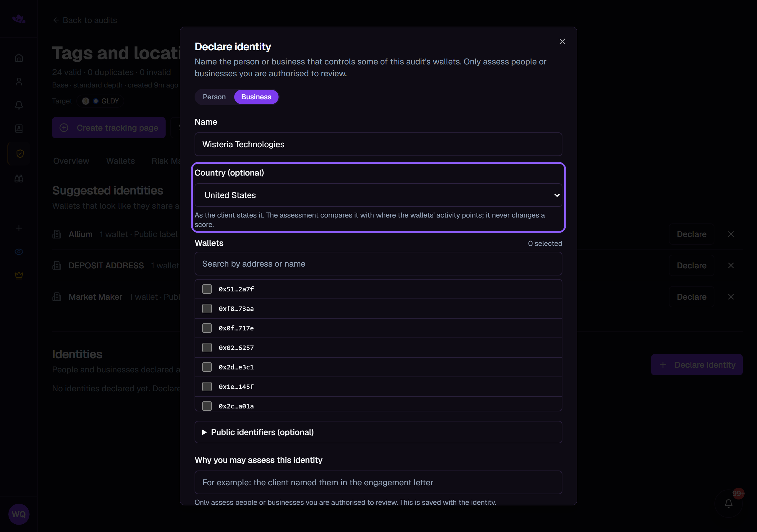Click the crown premium icon in sidebar
The width and height of the screenshot is (757, 532).
19,275
